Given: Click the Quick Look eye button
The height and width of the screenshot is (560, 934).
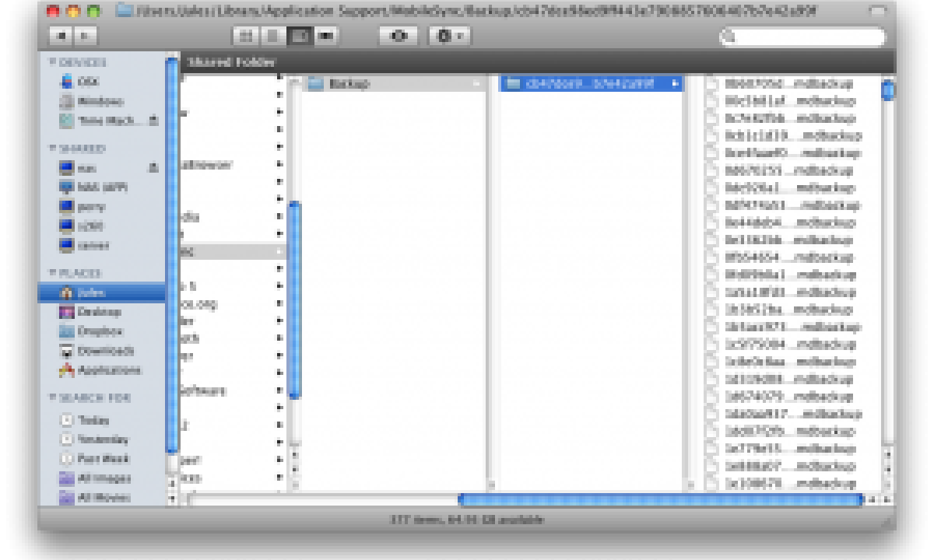Looking at the screenshot, I should 399,36.
